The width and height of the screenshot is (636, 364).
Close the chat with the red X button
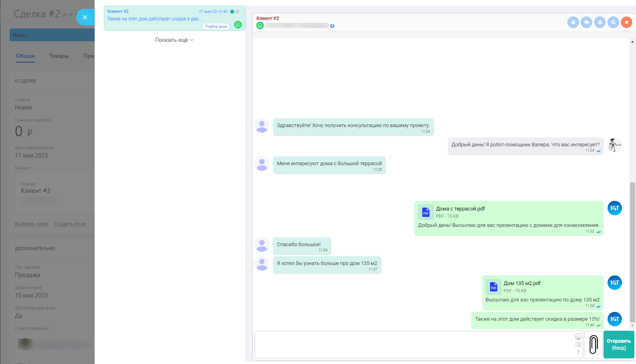click(626, 22)
